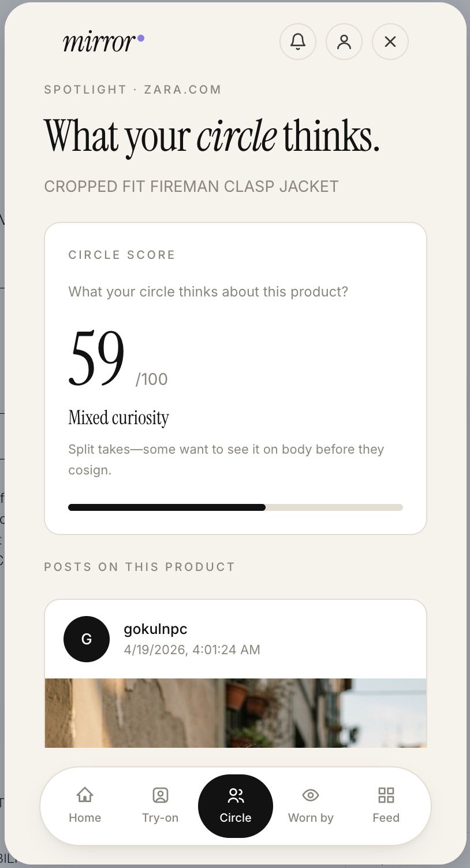The width and height of the screenshot is (470, 868).
Task: Click the Cropped Fit Fireman Clasp Jacket title
Action: tap(191, 187)
